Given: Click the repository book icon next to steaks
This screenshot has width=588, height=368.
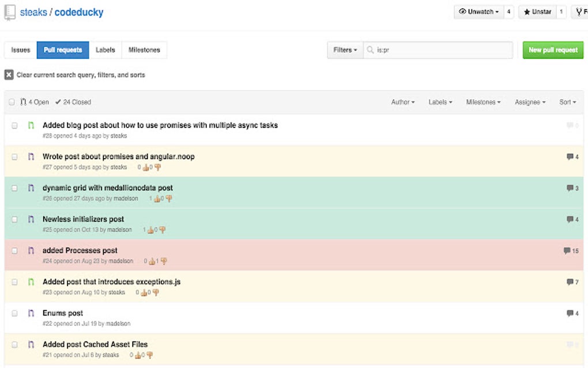Looking at the screenshot, I should coord(8,12).
